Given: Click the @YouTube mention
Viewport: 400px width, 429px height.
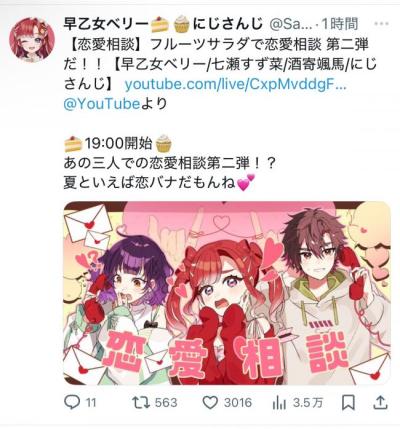Looking at the screenshot, I should [x=101, y=104].
